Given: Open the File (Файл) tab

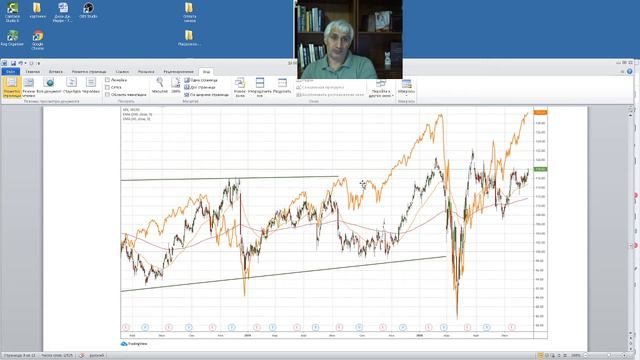Looking at the screenshot, I should pos(10,71).
